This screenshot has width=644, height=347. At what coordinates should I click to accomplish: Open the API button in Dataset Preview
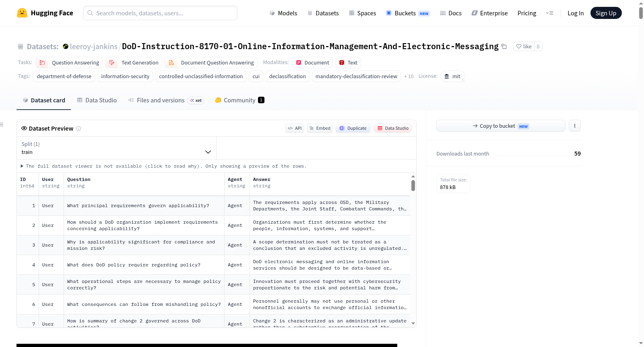pyautogui.click(x=295, y=128)
